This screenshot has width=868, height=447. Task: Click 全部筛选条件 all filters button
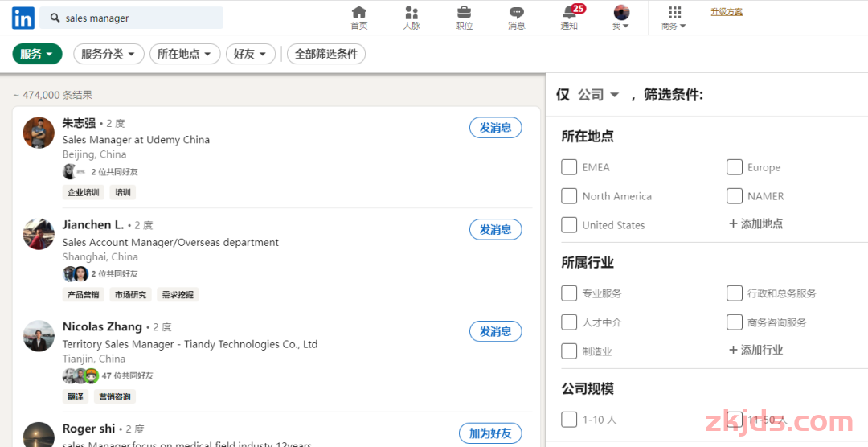coord(326,54)
